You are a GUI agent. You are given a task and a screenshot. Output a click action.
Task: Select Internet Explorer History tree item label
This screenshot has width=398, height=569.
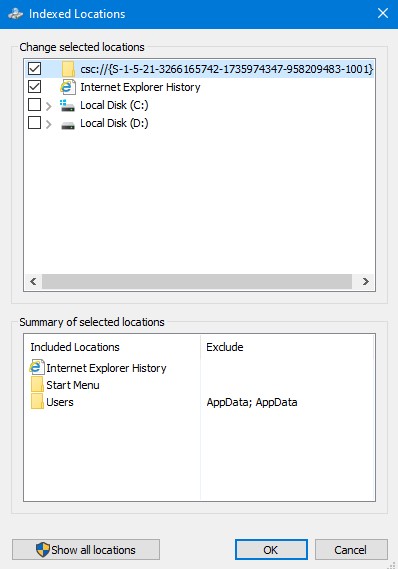click(140, 87)
